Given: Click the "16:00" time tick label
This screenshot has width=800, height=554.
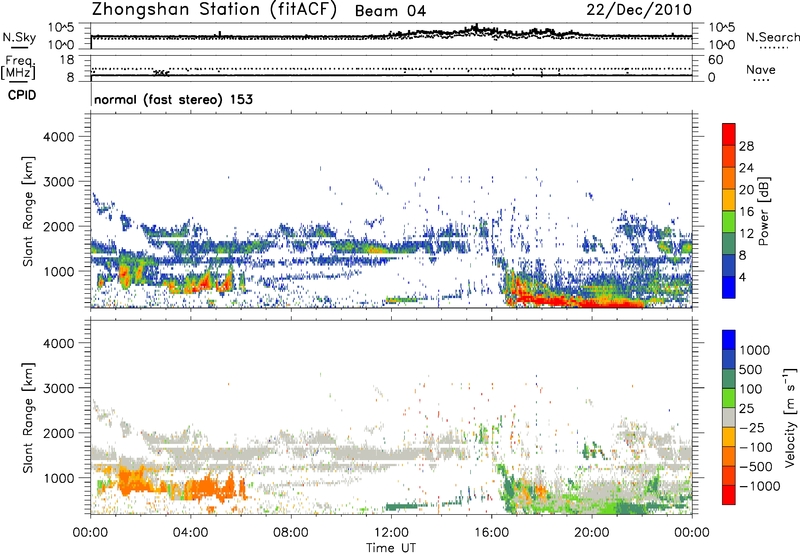Looking at the screenshot, I should click(x=491, y=533).
